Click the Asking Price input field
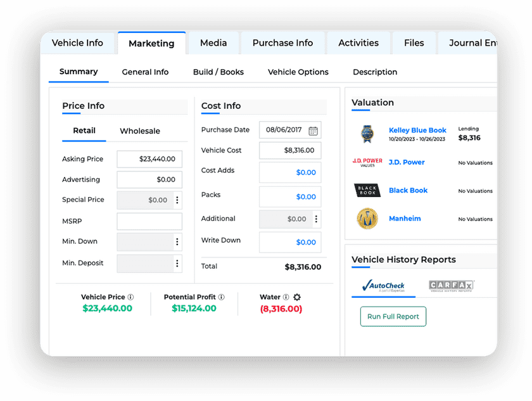 click(149, 159)
